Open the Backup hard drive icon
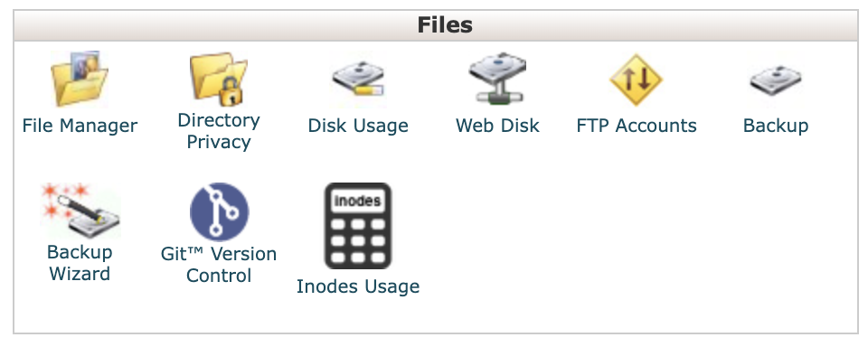 [776, 79]
